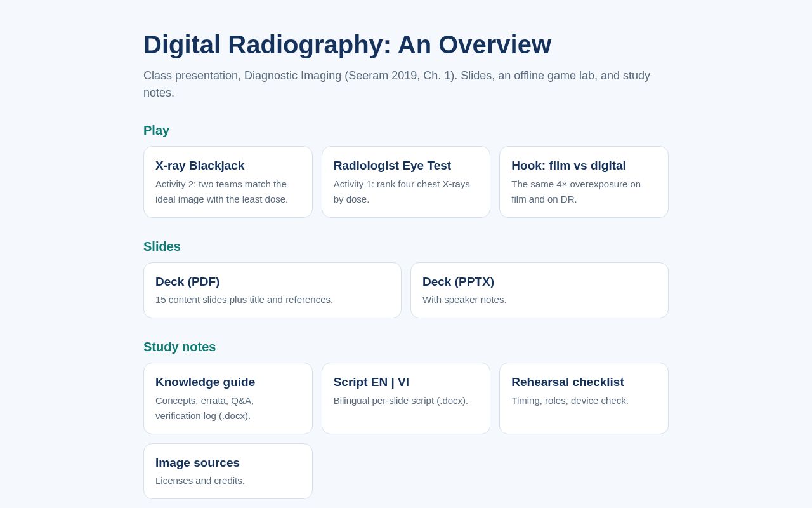Click the description 'With speaker notes.'
Image resolution: width=812 pixels, height=508 pixels.
point(464,300)
